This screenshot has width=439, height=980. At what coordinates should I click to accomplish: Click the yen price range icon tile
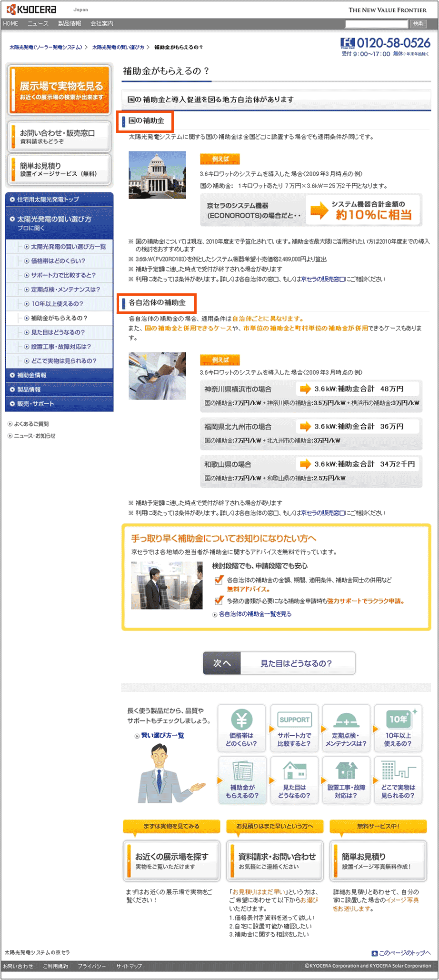241,728
